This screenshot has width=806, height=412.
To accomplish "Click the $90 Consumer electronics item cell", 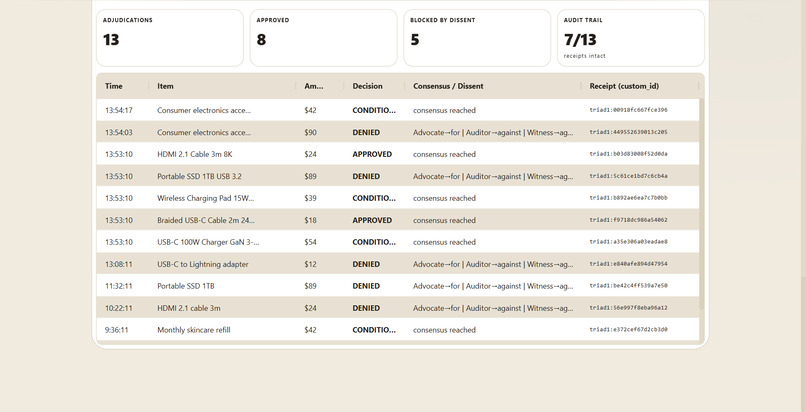I will [204, 133].
